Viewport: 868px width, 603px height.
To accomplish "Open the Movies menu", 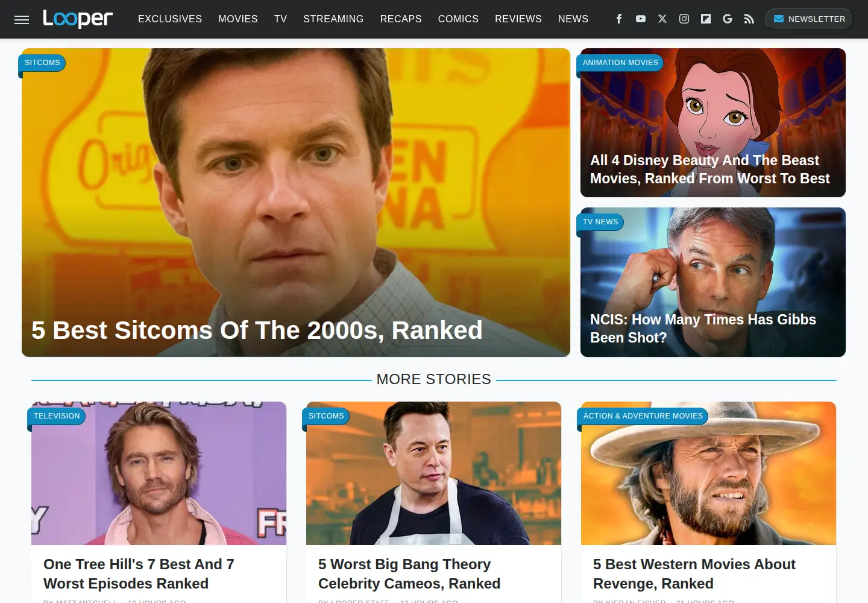I will 238,19.
